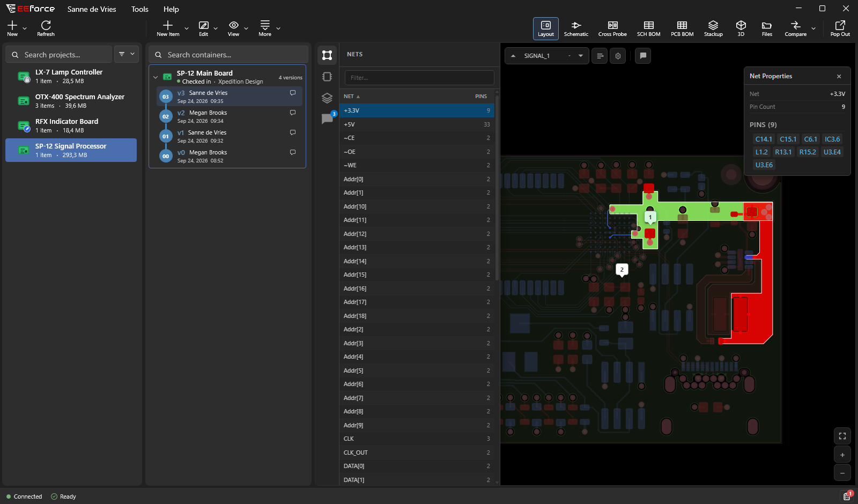Click the Search projects field

click(x=59, y=54)
